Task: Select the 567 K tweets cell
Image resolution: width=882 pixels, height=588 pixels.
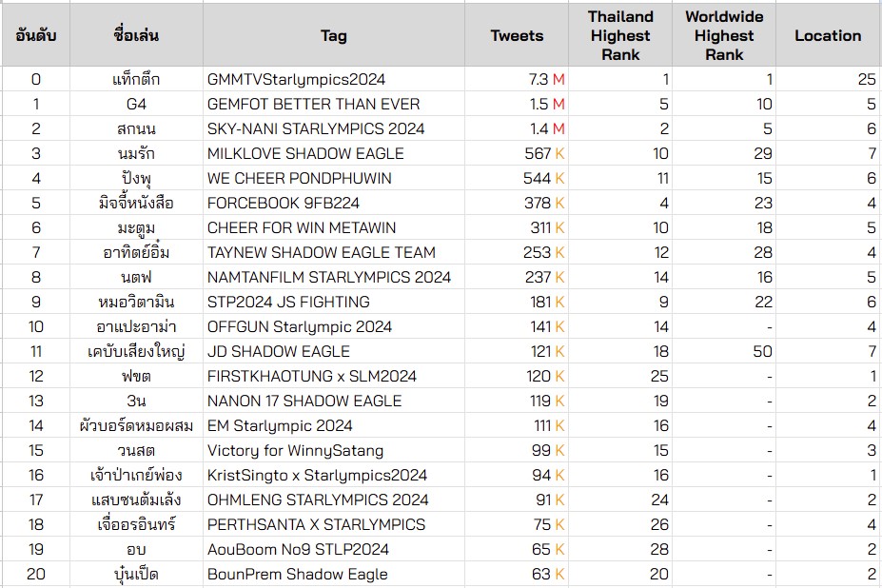Action: point(517,153)
